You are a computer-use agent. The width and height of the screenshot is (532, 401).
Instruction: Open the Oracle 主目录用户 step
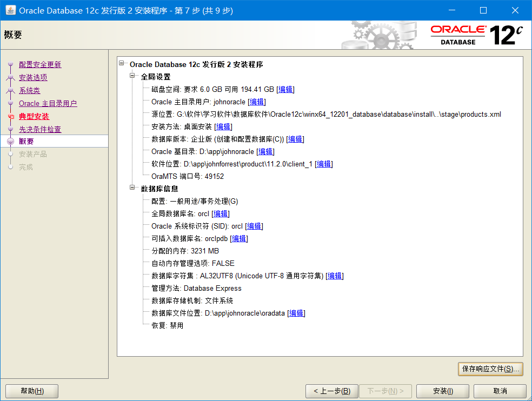tap(48, 103)
